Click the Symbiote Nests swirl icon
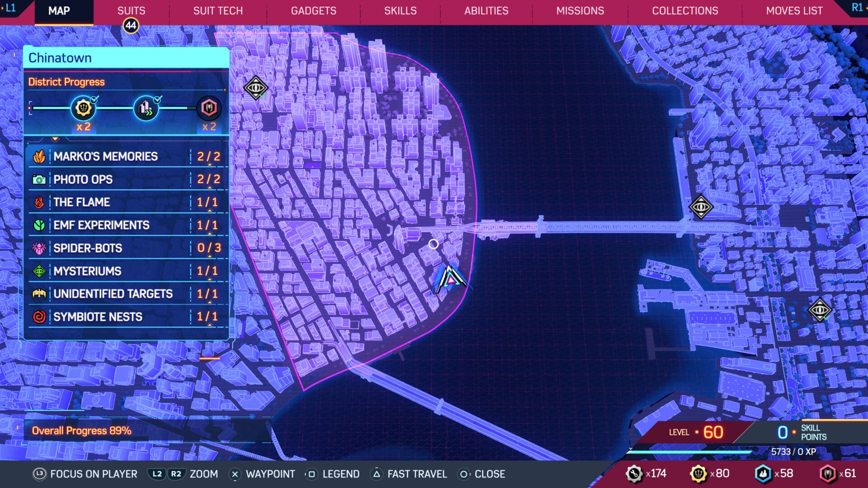The image size is (868, 488). click(40, 317)
